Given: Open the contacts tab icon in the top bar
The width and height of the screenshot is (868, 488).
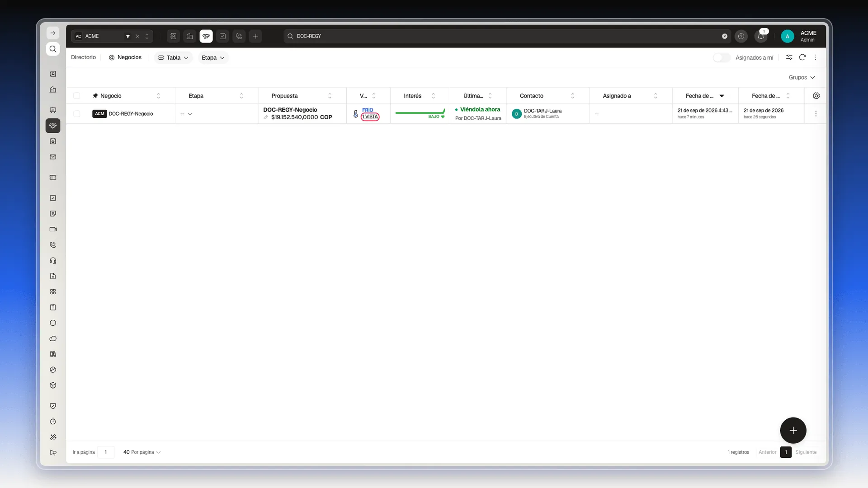Looking at the screenshot, I should (173, 36).
